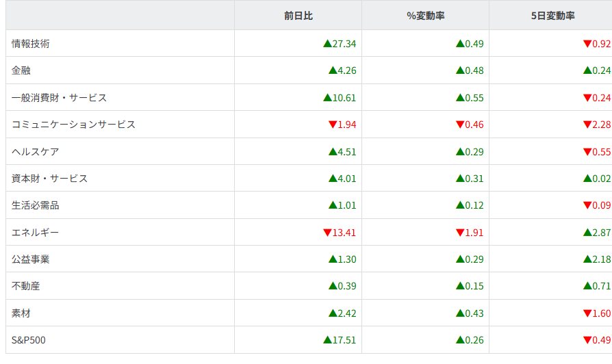The width and height of the screenshot is (612, 364).
Task: Open the 金融 sector row
Action: 21,70
